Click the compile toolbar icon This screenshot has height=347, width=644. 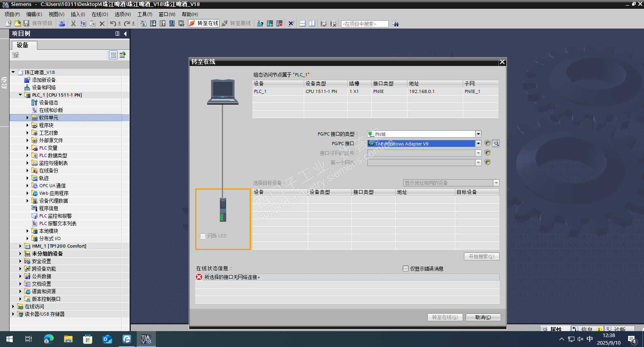pyautogui.click(x=144, y=23)
